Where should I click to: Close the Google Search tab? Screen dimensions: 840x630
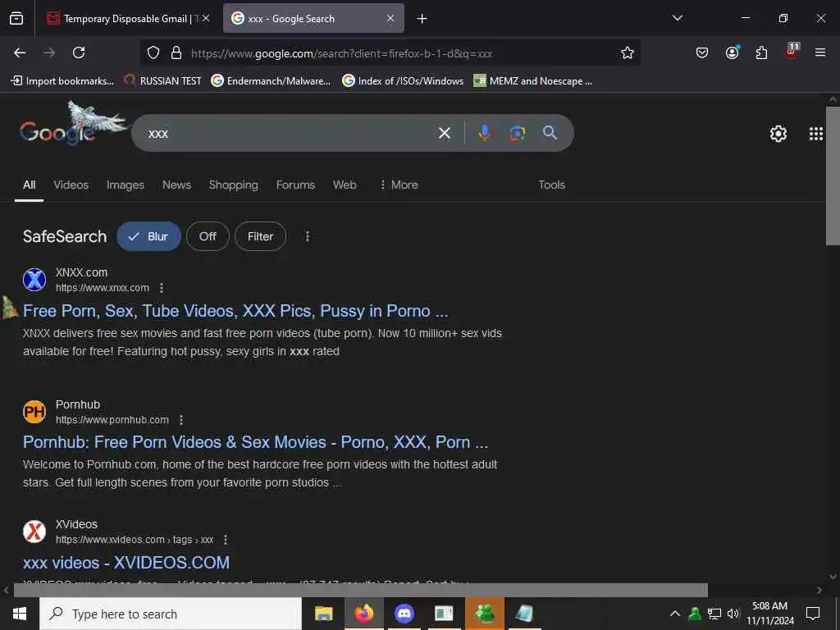pyautogui.click(x=390, y=19)
